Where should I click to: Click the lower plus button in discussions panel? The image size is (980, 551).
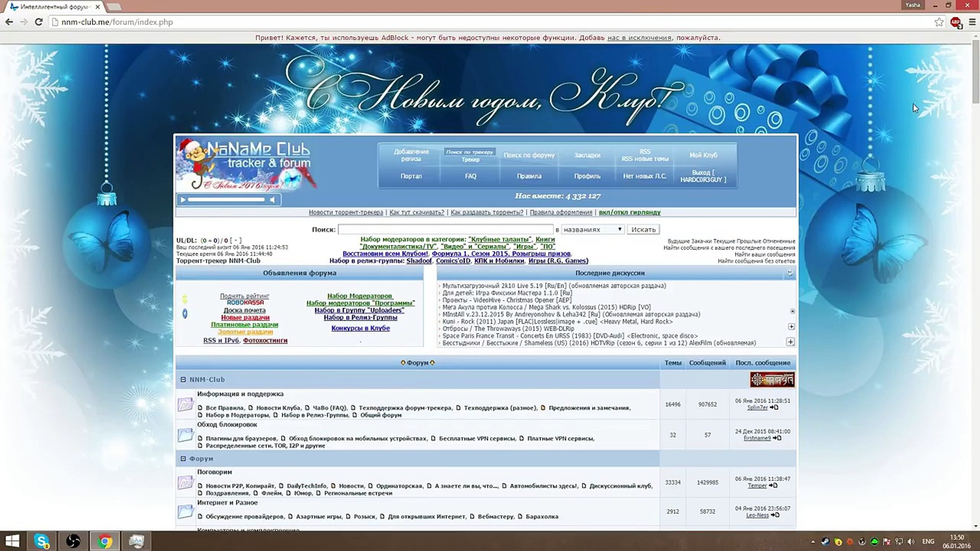[x=791, y=342]
